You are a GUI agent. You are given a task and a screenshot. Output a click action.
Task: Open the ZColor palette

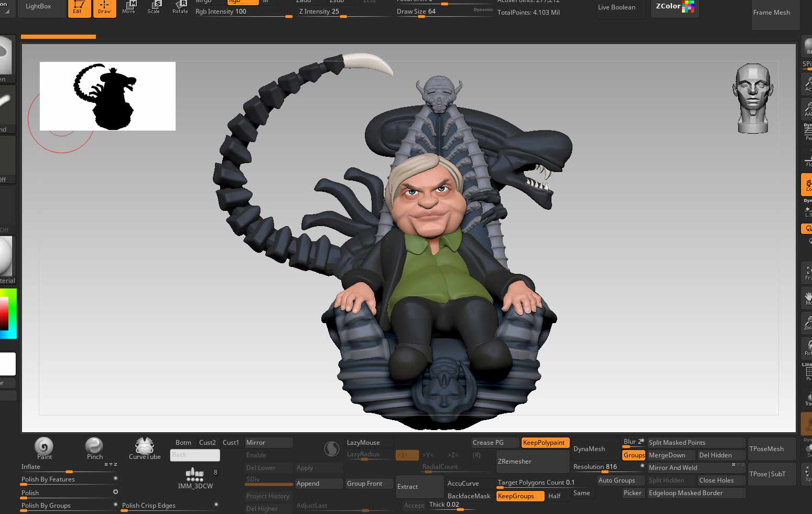tap(674, 7)
